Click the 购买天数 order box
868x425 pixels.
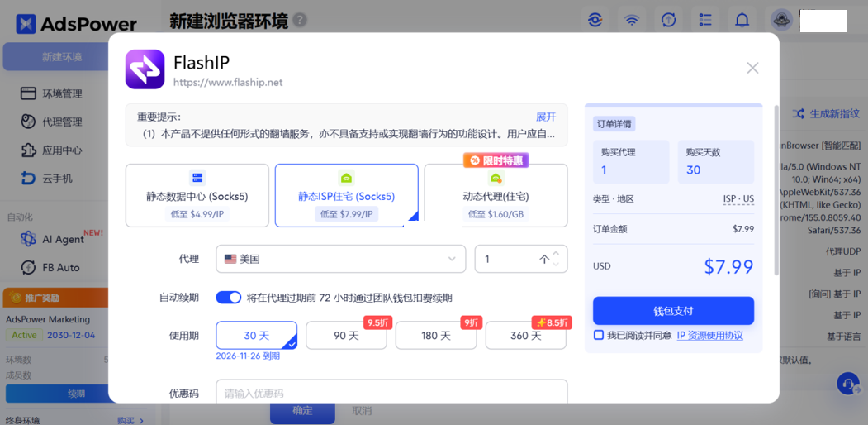pyautogui.click(x=716, y=162)
